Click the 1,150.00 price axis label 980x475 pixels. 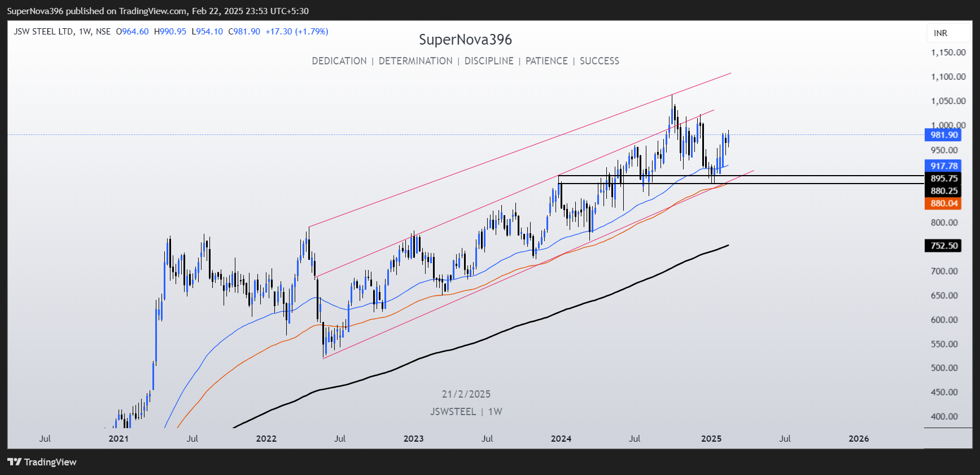948,53
